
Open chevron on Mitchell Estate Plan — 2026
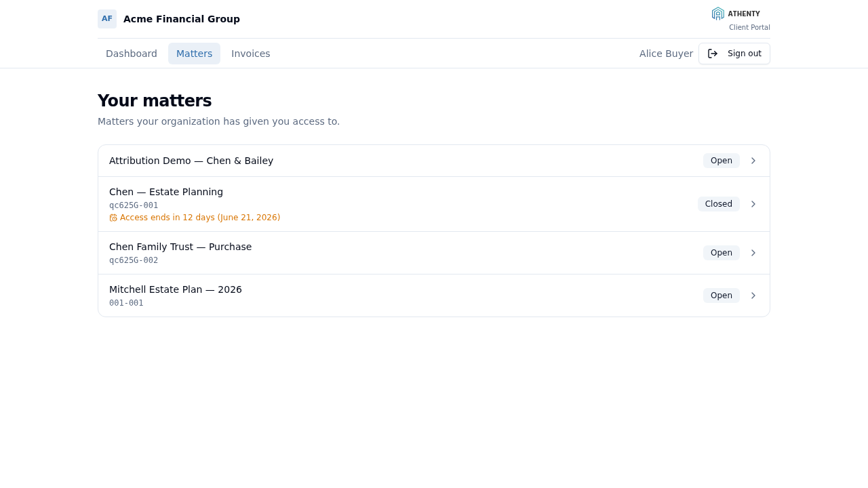click(x=753, y=296)
